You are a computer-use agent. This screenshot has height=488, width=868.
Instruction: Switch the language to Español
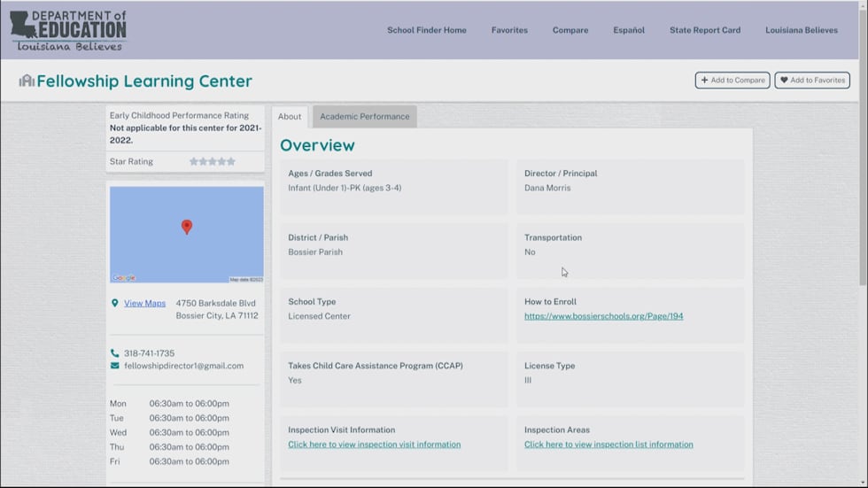[x=629, y=30]
